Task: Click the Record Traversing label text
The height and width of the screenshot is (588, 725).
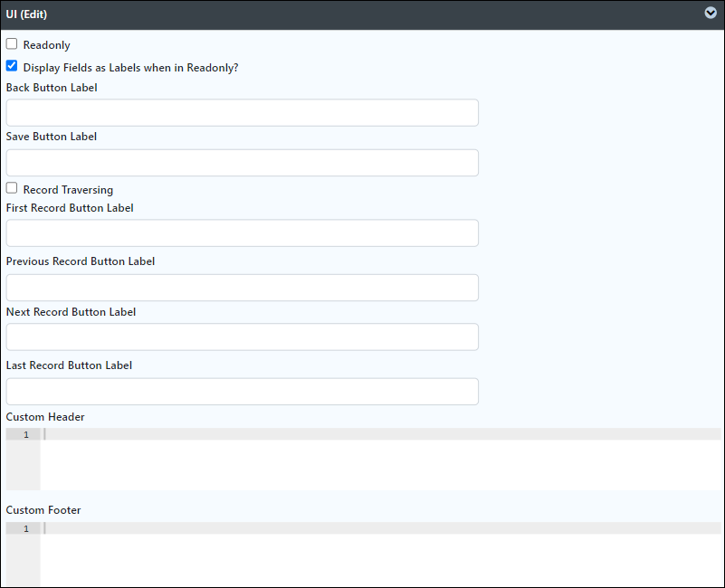Action: pos(68,190)
